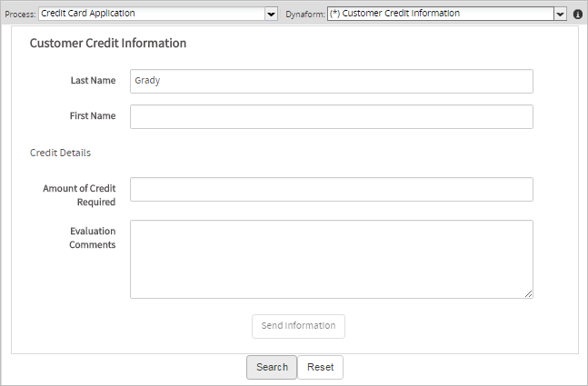
Task: Click inside the Evaluation Comments textarea
Action: [x=331, y=259]
